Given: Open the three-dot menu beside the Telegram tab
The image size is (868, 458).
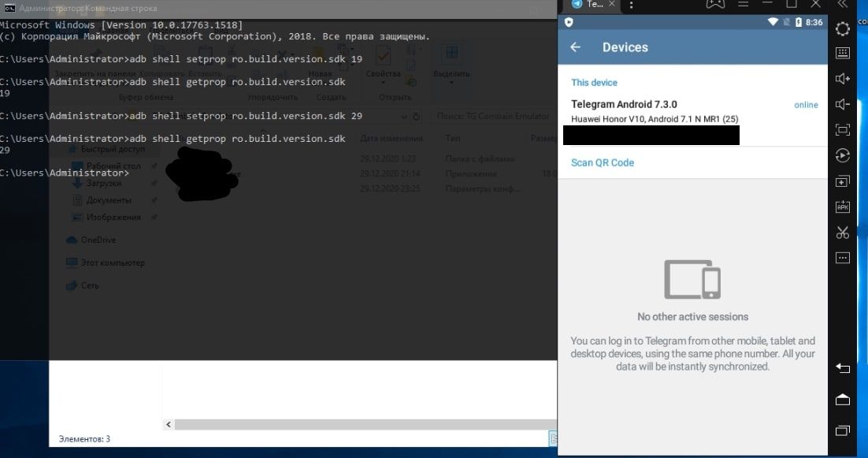Looking at the screenshot, I should [x=631, y=5].
